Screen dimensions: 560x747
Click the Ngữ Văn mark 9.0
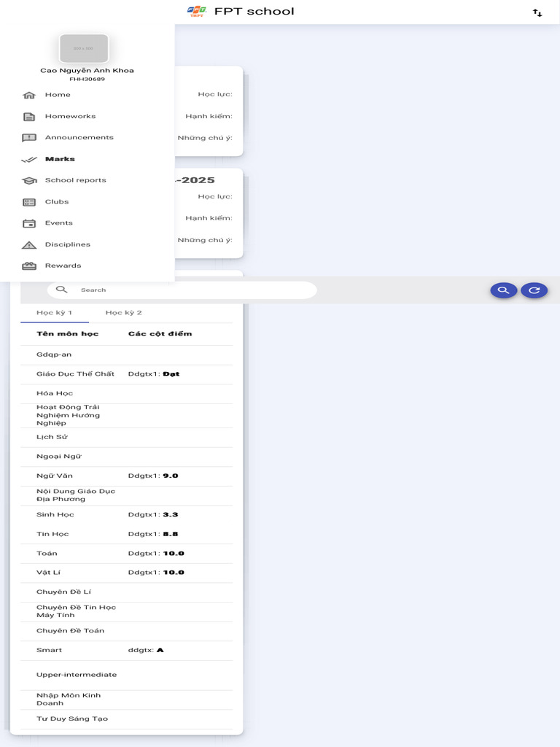pyautogui.click(x=171, y=476)
